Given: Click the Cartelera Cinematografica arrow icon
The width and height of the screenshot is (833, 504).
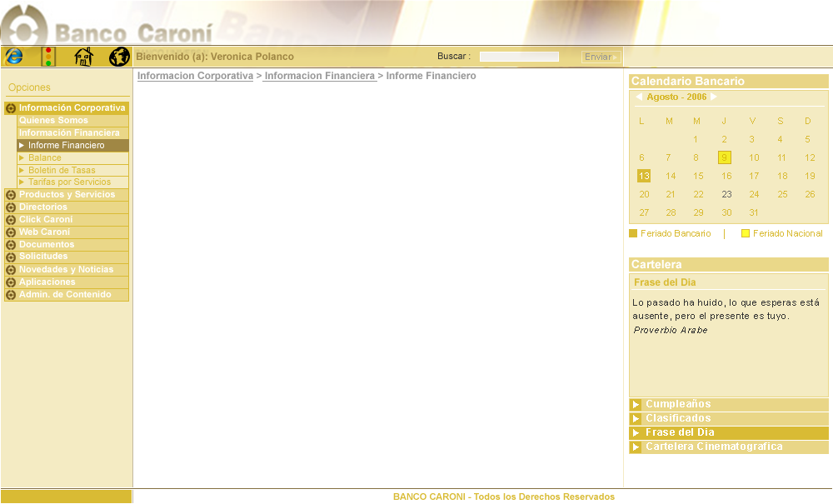Looking at the screenshot, I should pyautogui.click(x=636, y=447).
